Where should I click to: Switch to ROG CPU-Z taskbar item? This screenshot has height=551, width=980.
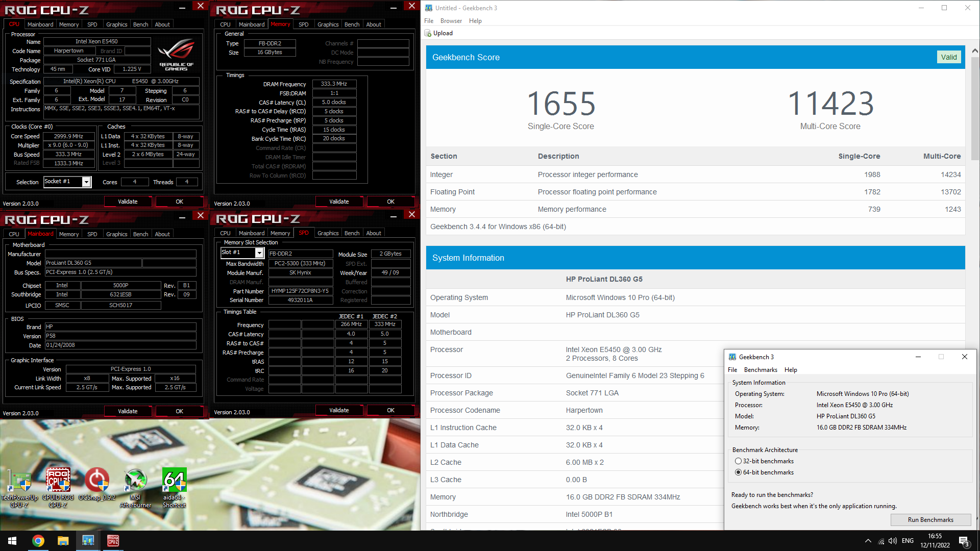[113, 541]
